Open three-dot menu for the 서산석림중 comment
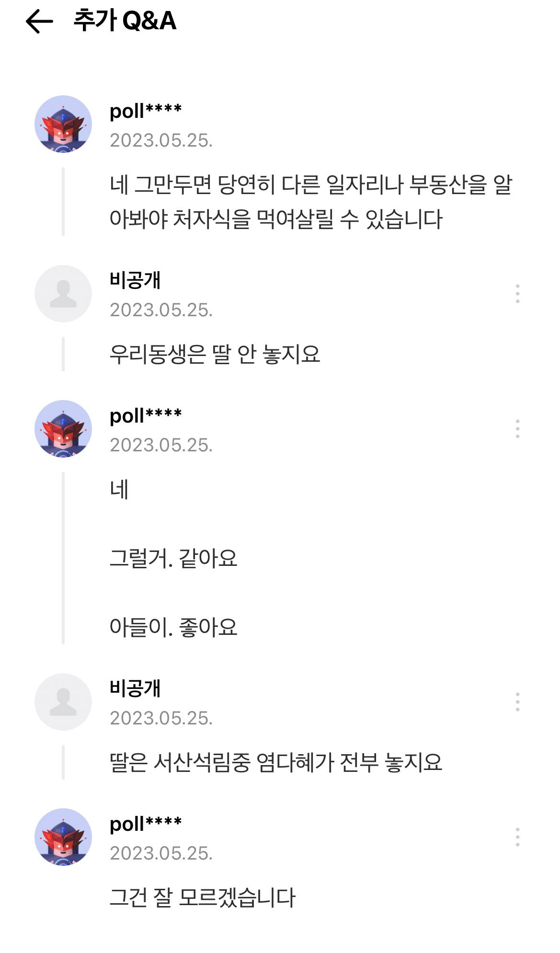 pos(517,702)
